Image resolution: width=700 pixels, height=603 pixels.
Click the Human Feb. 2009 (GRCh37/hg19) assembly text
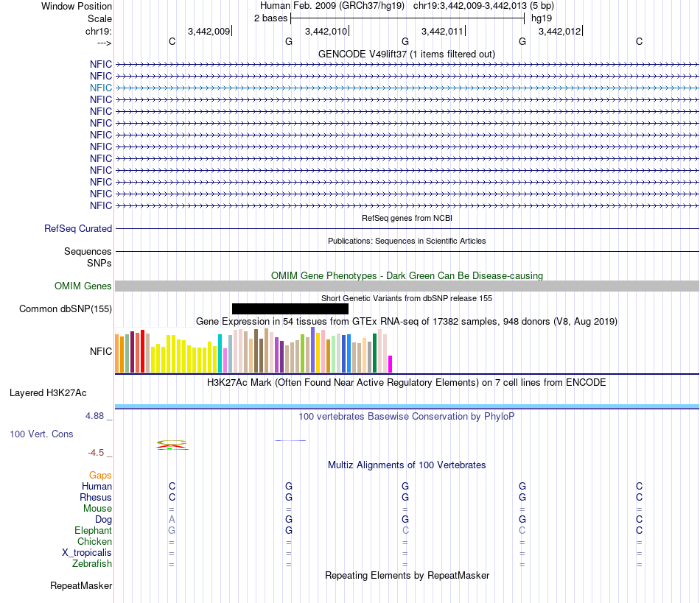[332, 6]
